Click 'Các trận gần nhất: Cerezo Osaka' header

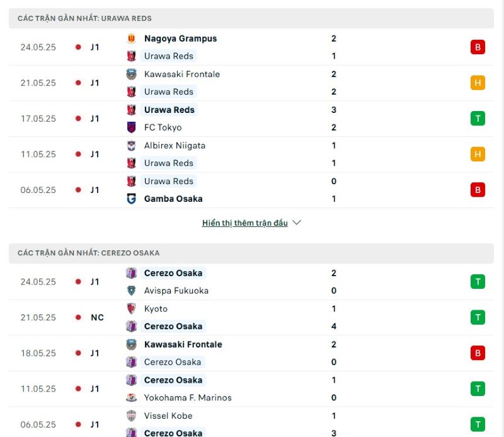click(x=88, y=253)
